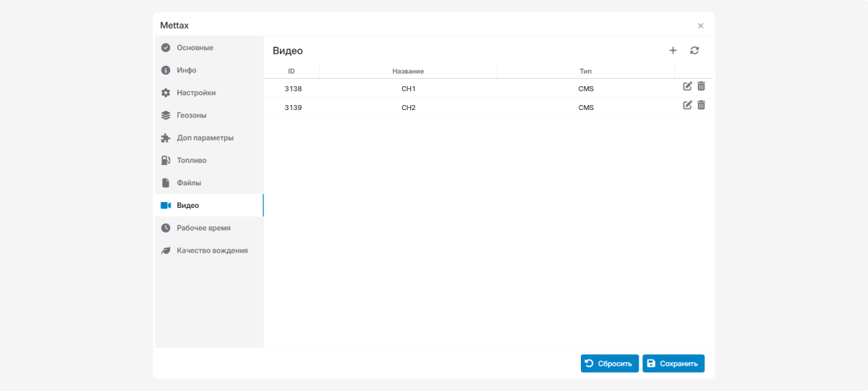The image size is (868, 391).
Task: Open the Основные tab
Action: click(195, 48)
